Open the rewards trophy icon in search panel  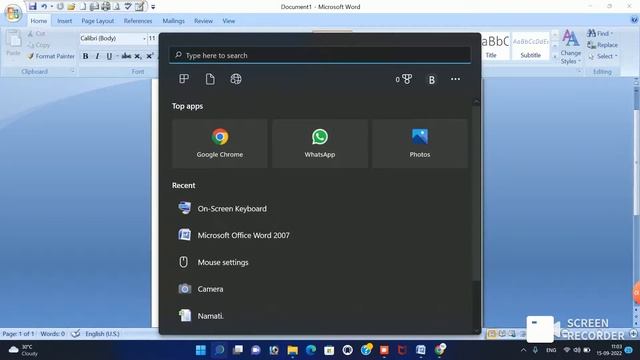(x=404, y=79)
